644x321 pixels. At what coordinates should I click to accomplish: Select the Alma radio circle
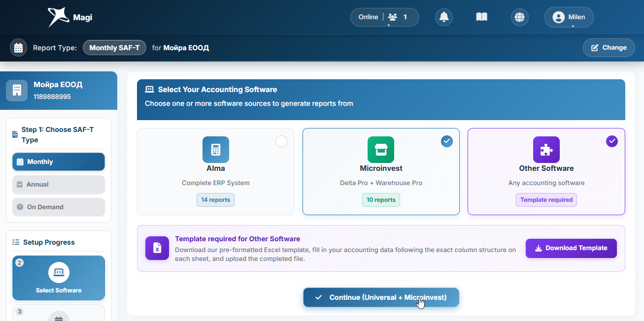[281, 142]
